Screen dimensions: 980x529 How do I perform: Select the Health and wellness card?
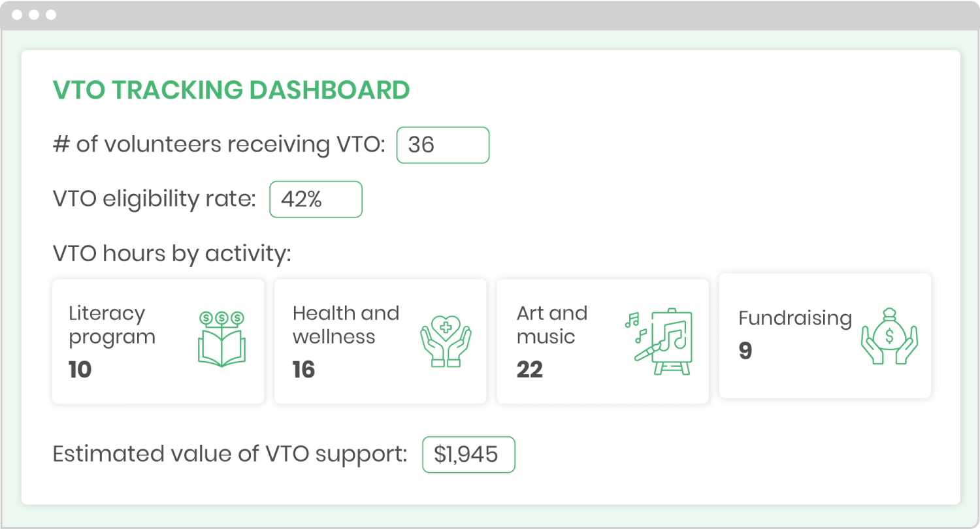[380, 342]
